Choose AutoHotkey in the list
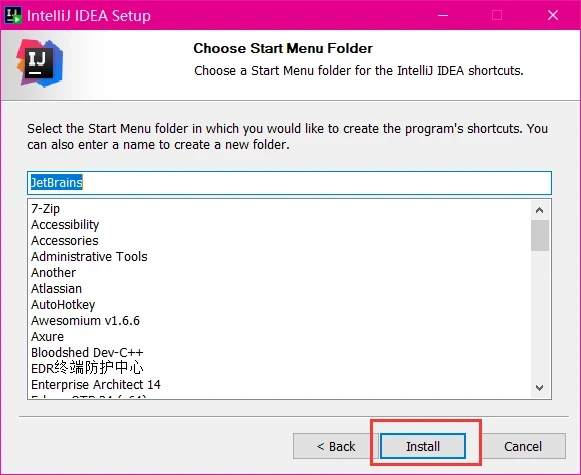This screenshot has height=475, width=581. [63, 305]
